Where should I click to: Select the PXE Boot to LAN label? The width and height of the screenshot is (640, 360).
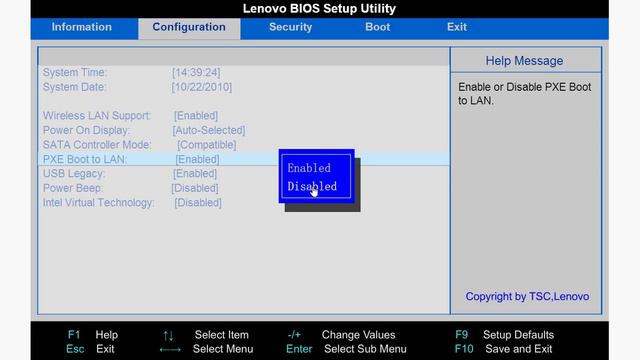85,160
